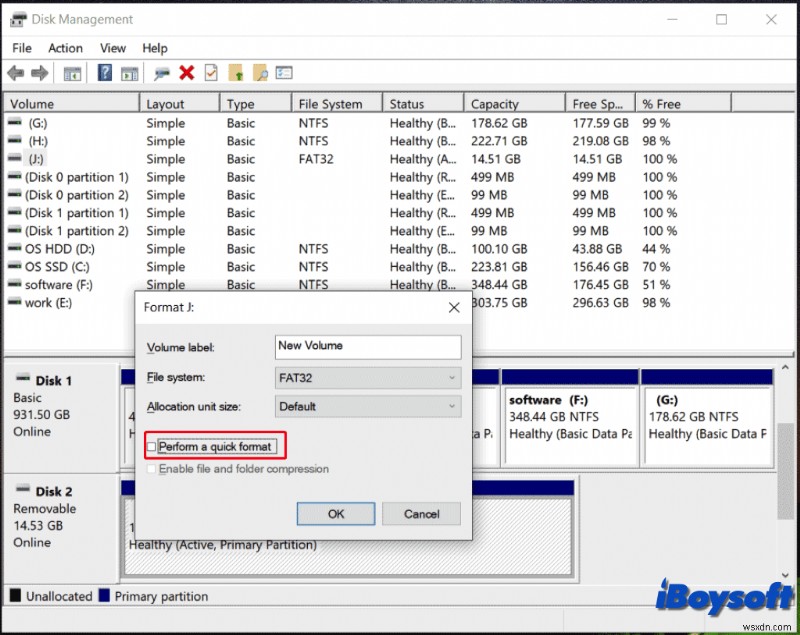Click Cancel in Format J: dialog
The image size is (800, 635).
(x=421, y=514)
